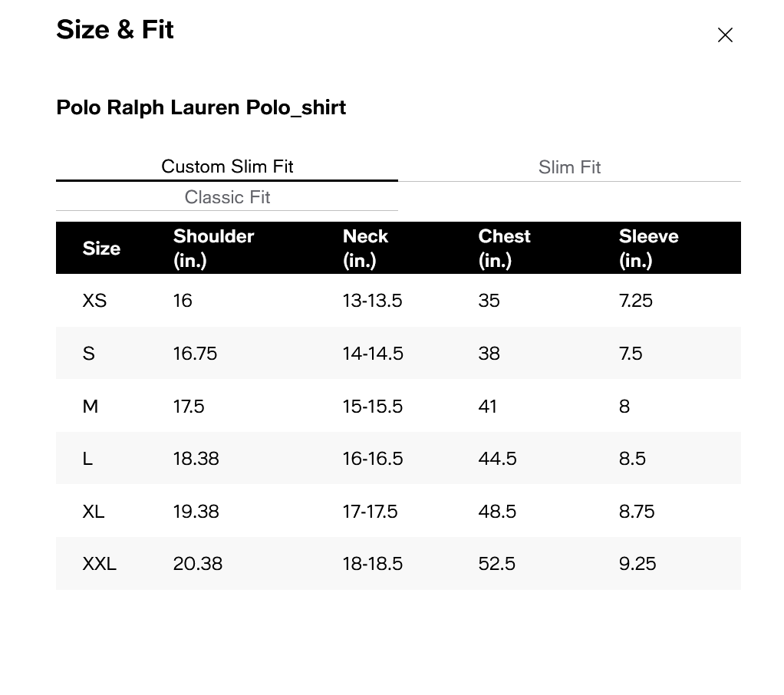
Task: Click the Chest (in.) column header
Action: (504, 248)
